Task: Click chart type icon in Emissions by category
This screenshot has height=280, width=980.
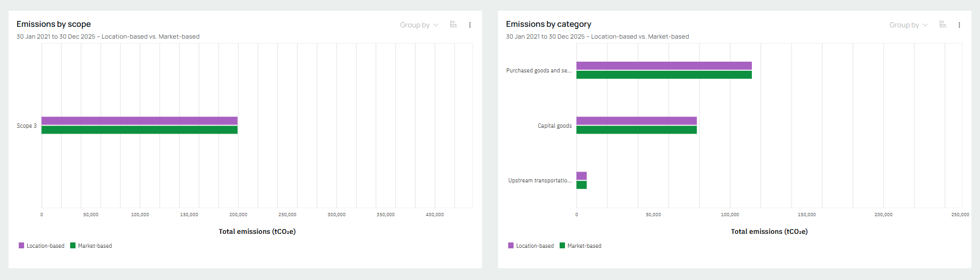Action: coord(943,25)
